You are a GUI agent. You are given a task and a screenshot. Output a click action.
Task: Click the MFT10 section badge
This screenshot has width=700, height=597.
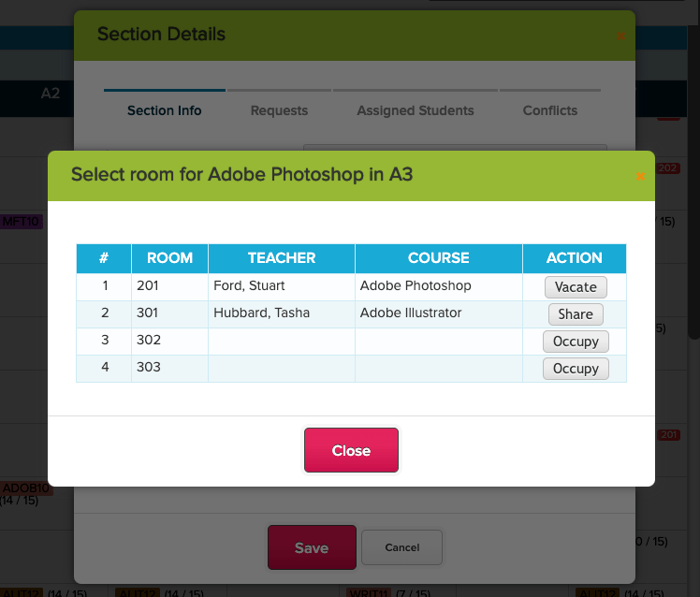[x=21, y=222]
